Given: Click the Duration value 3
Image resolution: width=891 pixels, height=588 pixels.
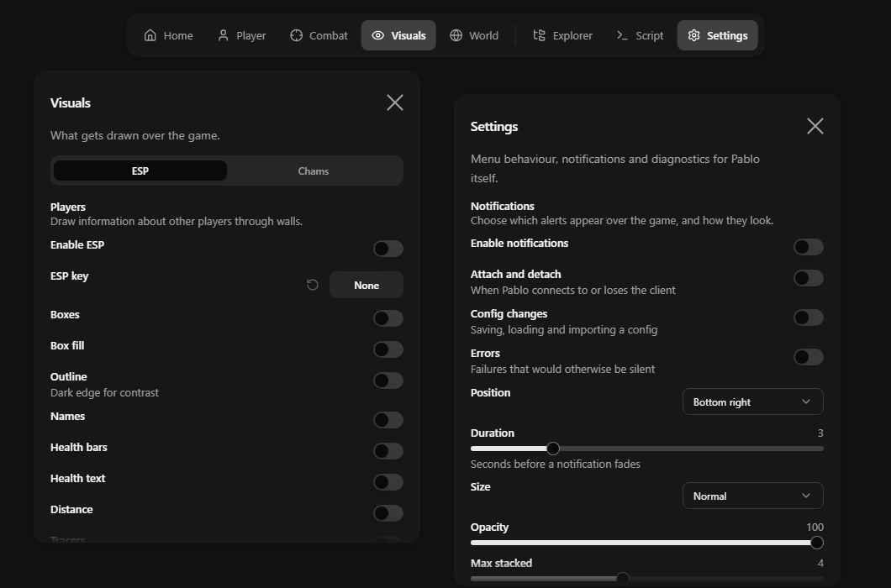Looking at the screenshot, I should pyautogui.click(x=820, y=433).
